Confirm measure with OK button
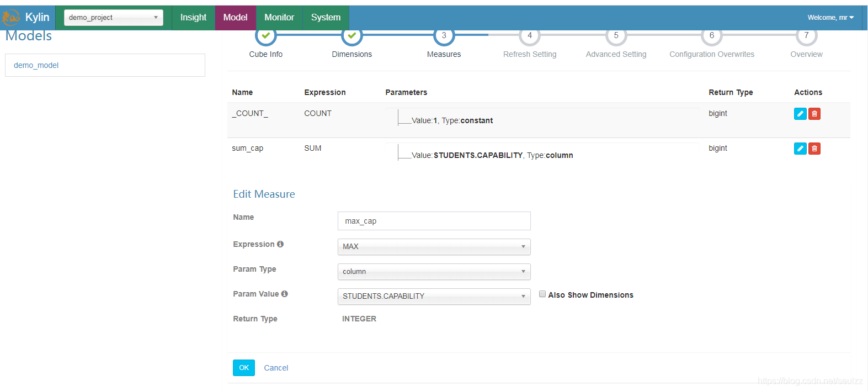Screen dimensions: 868x391 (x=244, y=368)
